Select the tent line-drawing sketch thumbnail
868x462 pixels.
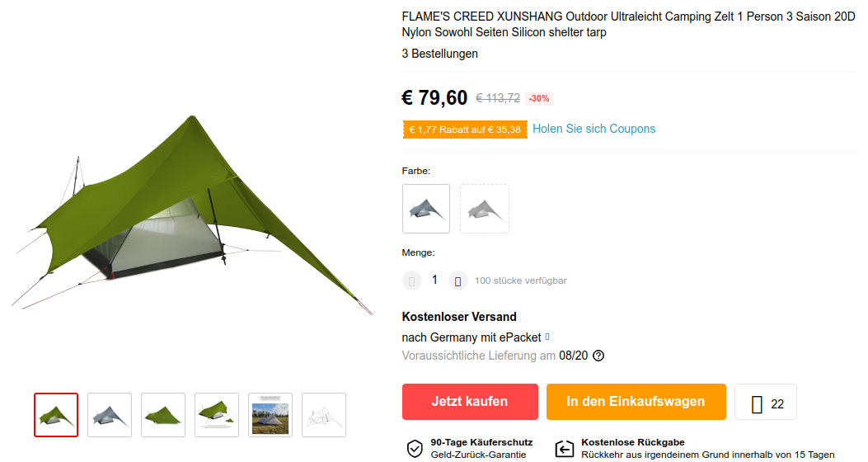(x=324, y=415)
